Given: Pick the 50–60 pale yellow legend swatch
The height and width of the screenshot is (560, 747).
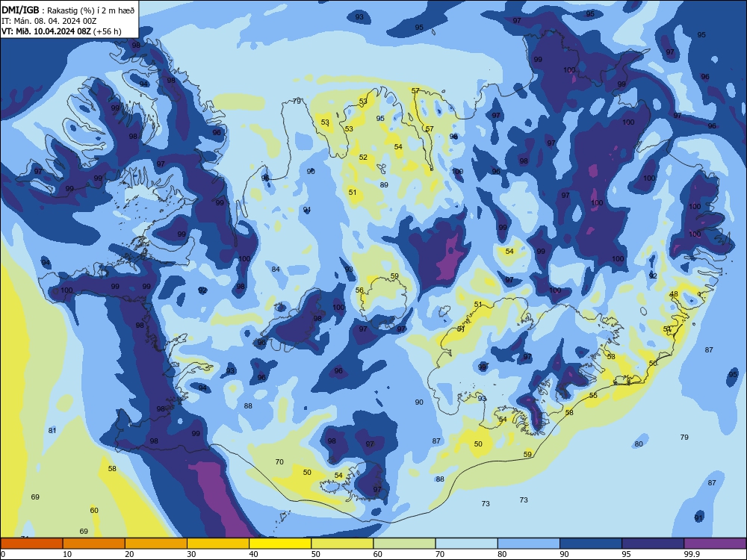Looking at the screenshot, I should click(342, 544).
